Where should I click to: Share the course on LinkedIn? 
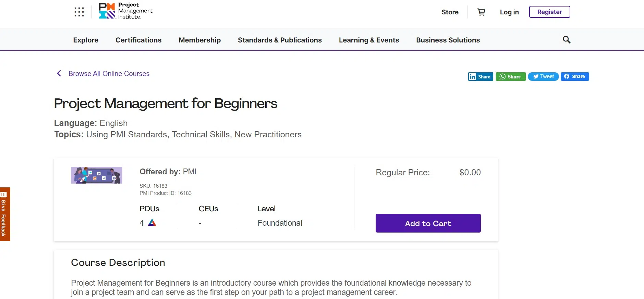(480, 77)
